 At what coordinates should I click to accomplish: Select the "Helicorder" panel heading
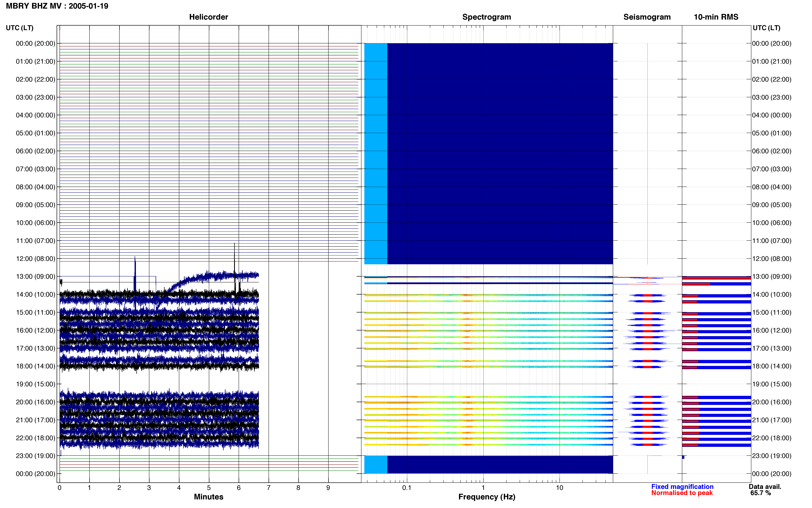click(x=209, y=17)
